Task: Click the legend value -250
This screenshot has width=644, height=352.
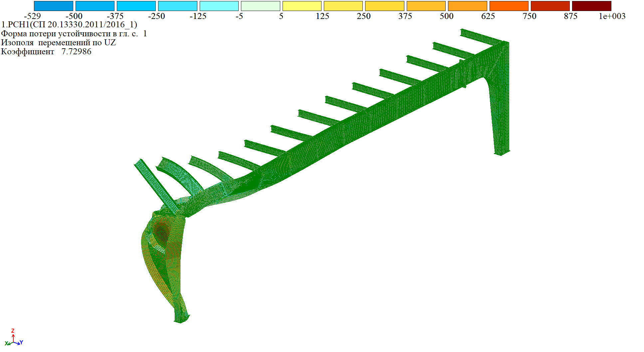Action: coord(156,16)
